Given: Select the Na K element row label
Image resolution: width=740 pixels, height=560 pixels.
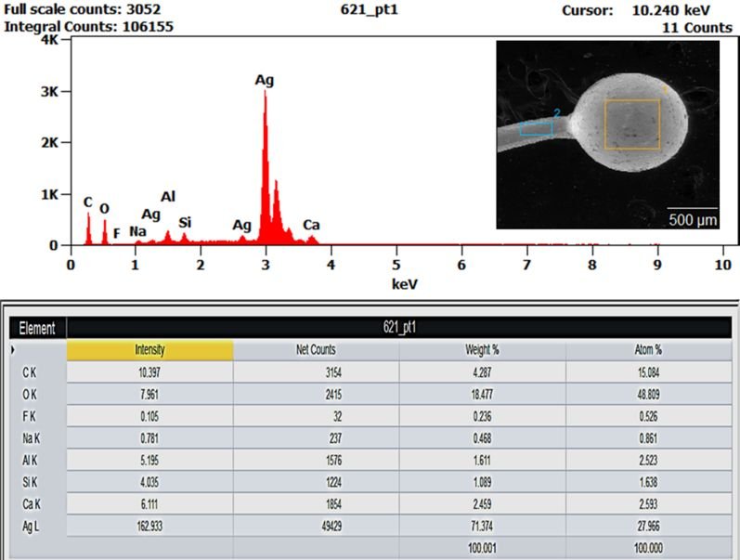Looking at the screenshot, I should tap(32, 438).
